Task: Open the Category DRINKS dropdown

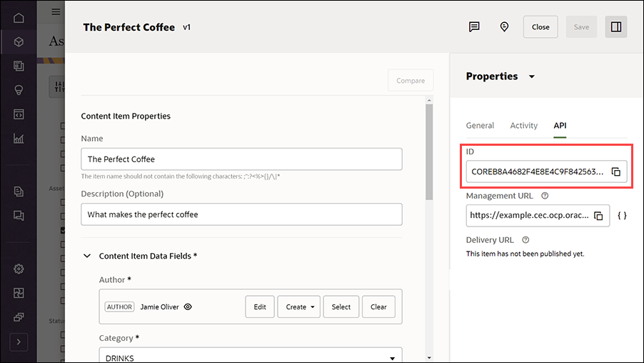Action: click(x=251, y=357)
